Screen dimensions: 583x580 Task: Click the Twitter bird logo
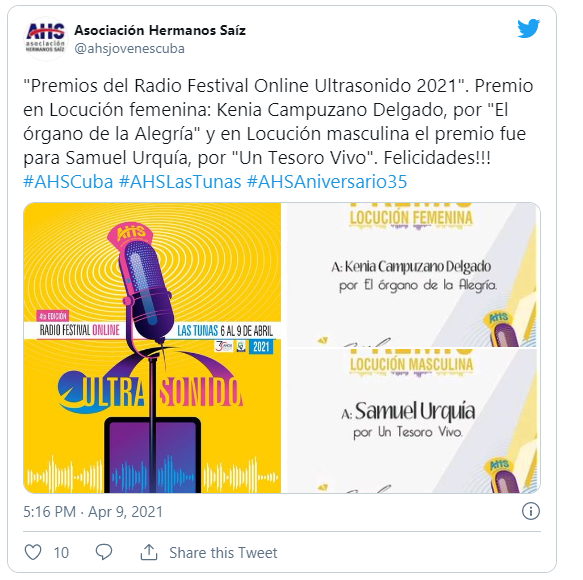click(528, 28)
